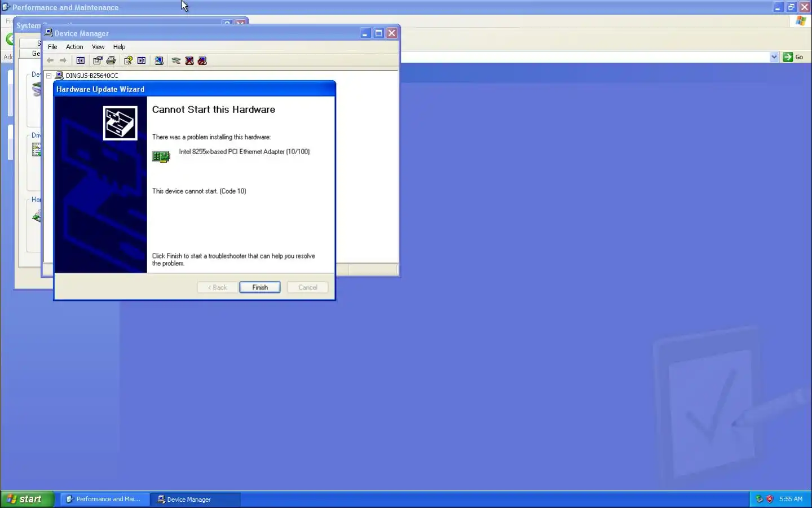Click the green network adapter icon in wizard
Screen dimensions: 812x508
(161, 156)
